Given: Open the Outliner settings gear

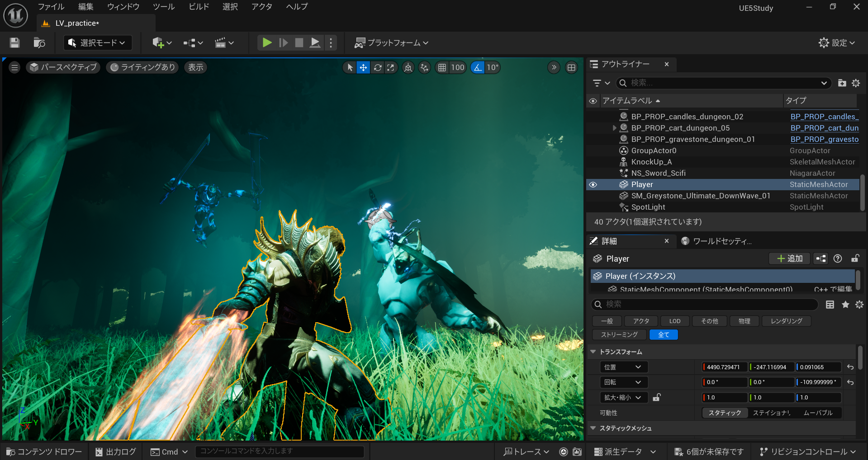Looking at the screenshot, I should (856, 83).
